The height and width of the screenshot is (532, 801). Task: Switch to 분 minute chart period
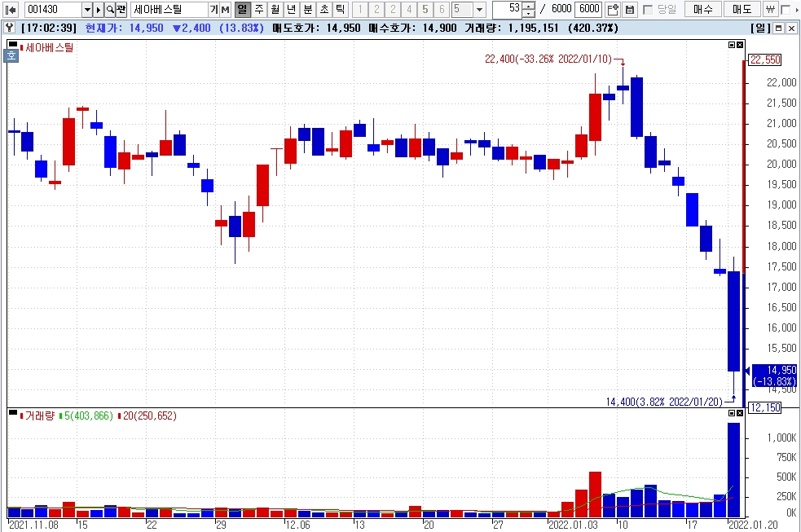(308, 9)
